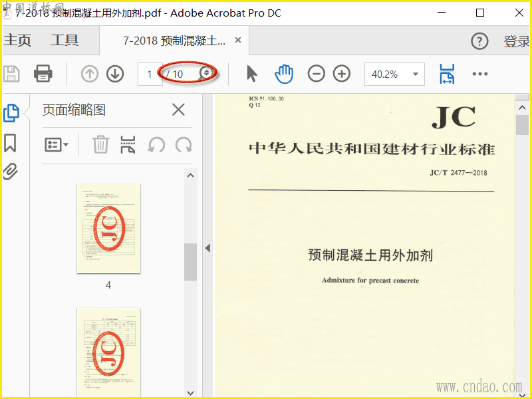Activate the Hand pan tool
Screen dimensions: 532x399
tap(284, 74)
